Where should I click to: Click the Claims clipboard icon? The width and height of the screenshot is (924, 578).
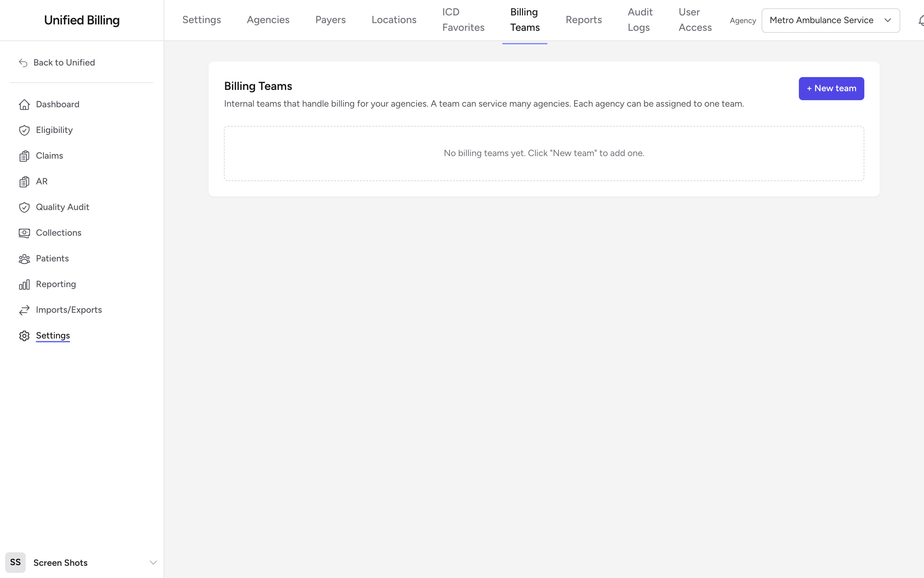coord(24,156)
